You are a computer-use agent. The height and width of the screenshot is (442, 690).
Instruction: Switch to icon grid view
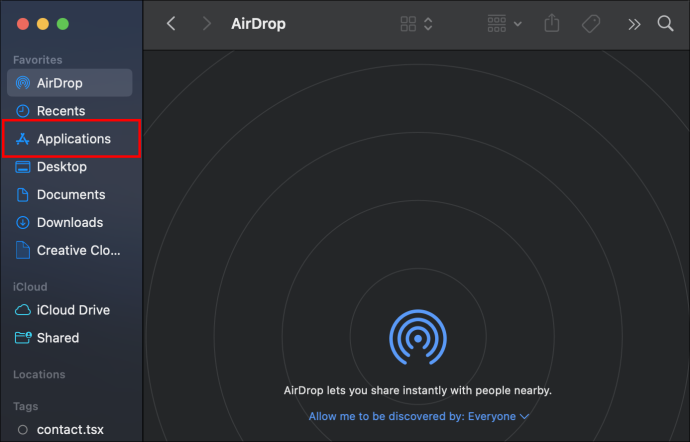click(x=408, y=24)
